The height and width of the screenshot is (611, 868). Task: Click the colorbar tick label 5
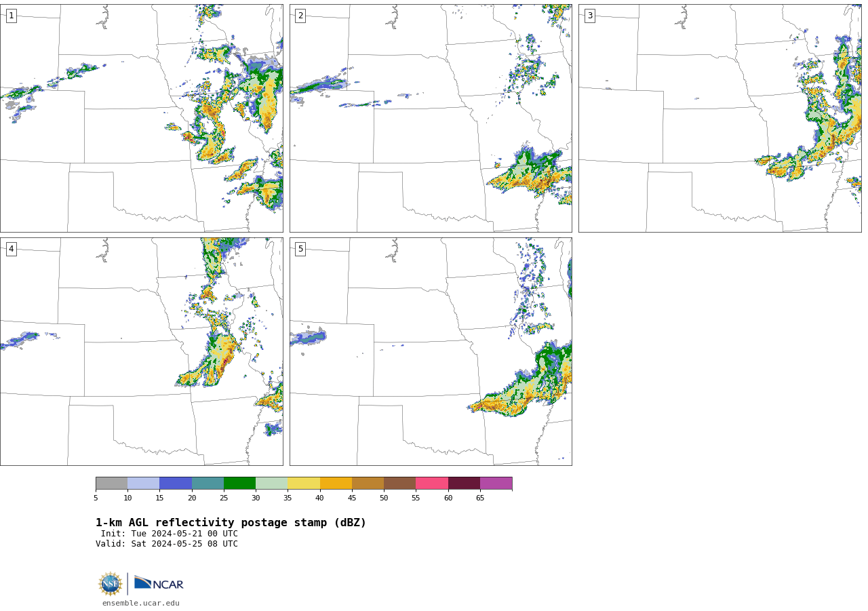pos(96,498)
